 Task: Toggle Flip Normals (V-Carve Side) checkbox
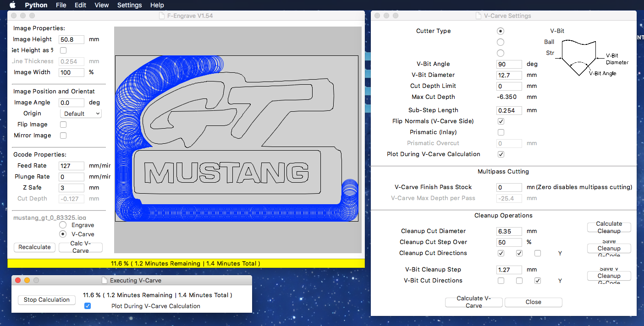501,121
